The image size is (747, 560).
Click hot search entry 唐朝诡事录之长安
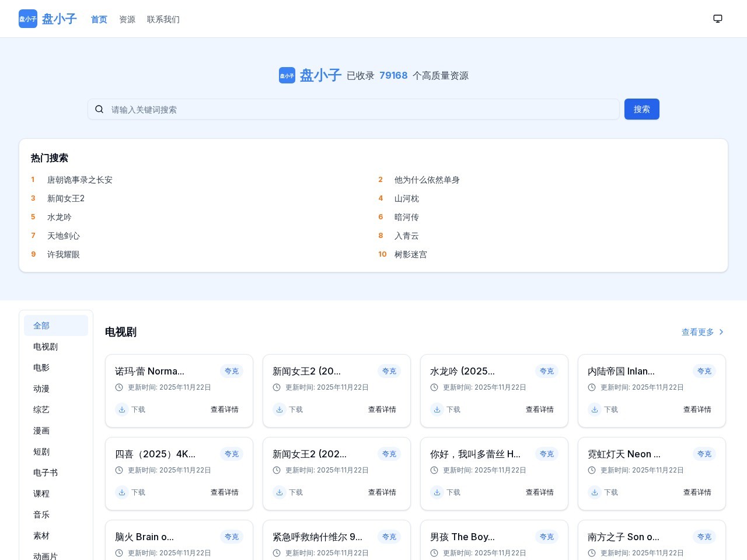point(80,180)
